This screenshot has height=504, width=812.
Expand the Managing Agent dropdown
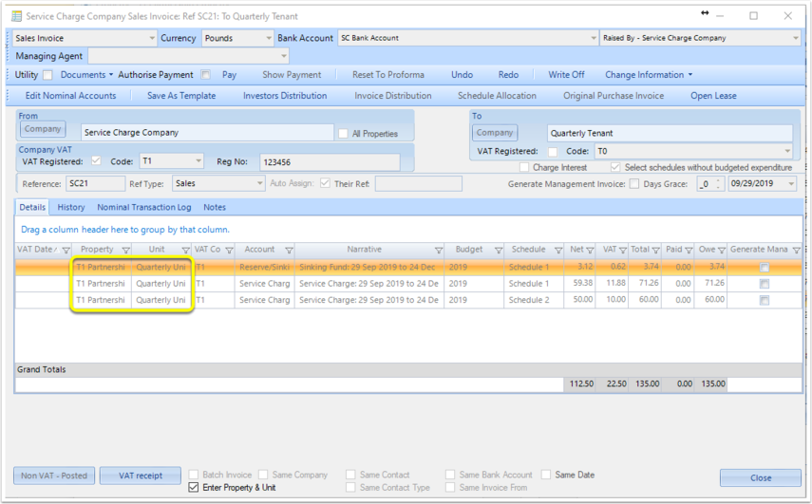pyautogui.click(x=283, y=56)
